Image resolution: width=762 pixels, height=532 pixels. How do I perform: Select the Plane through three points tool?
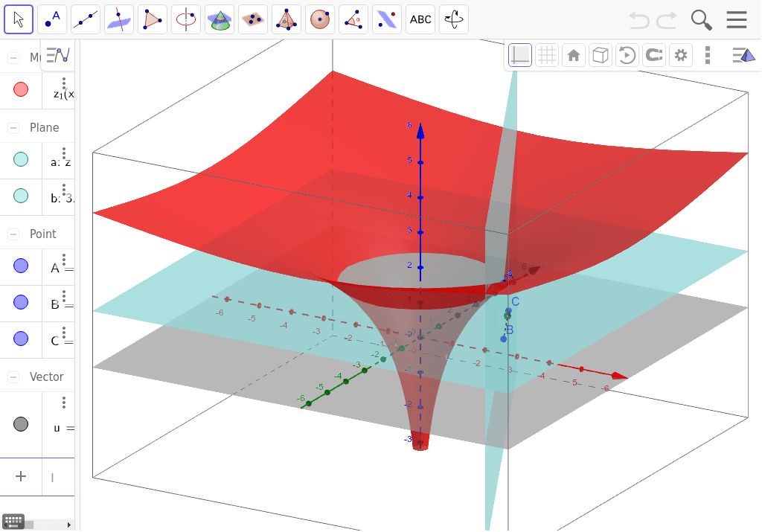pyautogui.click(x=253, y=19)
